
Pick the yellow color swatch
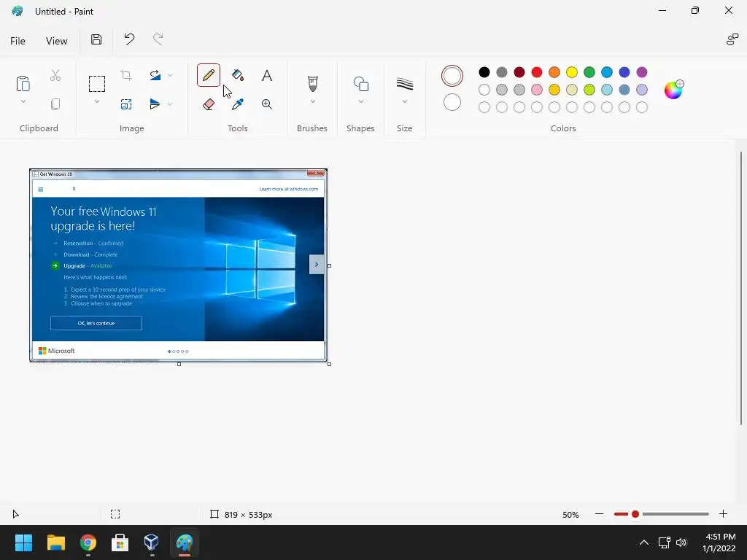(572, 72)
